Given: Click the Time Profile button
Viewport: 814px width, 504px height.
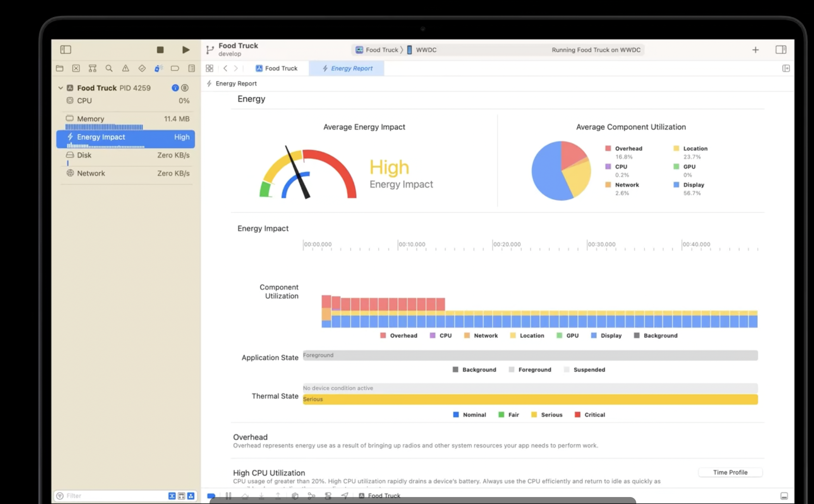Looking at the screenshot, I should click(730, 472).
